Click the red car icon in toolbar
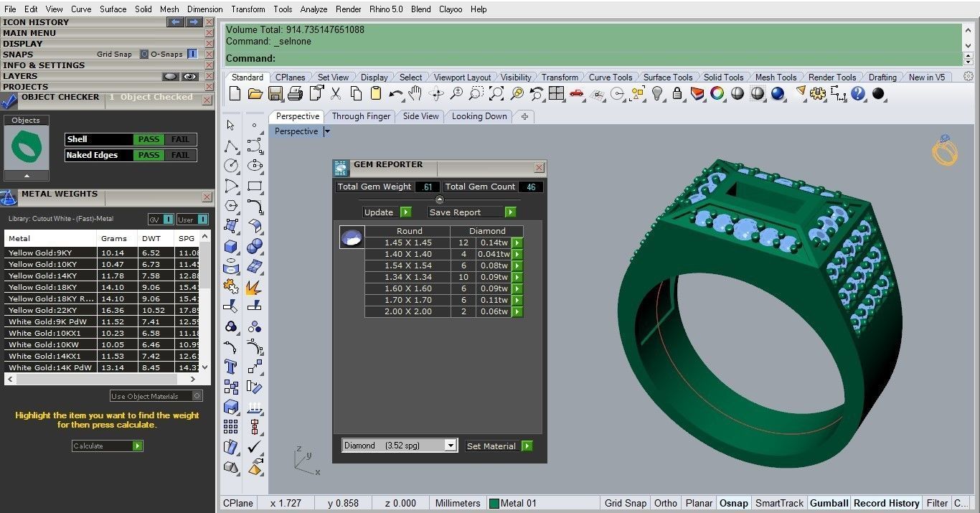This screenshot has width=980, height=513. 576,93
